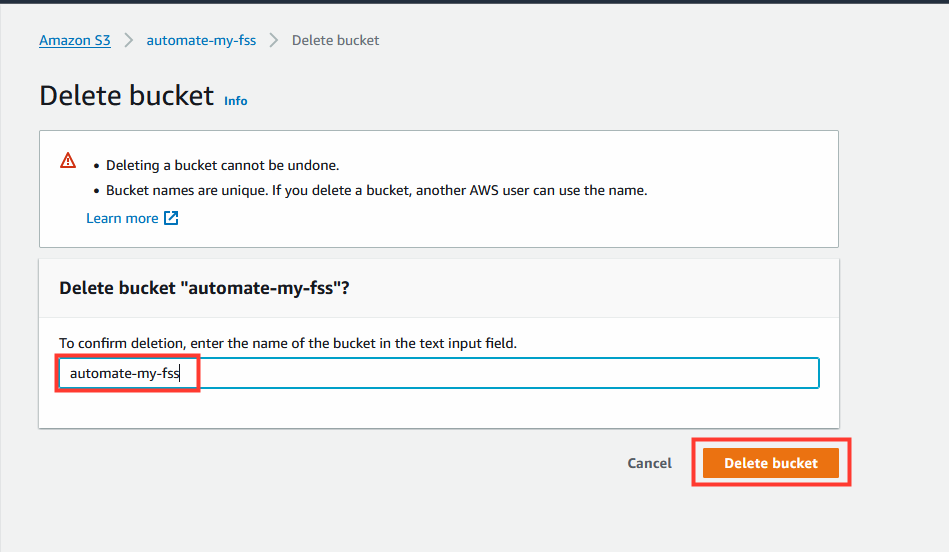Open the Amazon S3 breadcrumb link
Screen dimensions: 949x552
point(74,41)
